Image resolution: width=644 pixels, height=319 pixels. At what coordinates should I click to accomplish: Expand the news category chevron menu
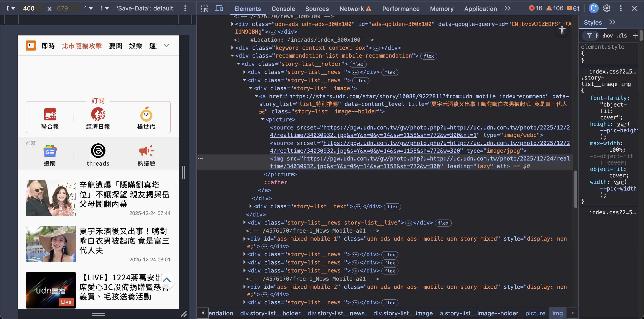(166, 45)
